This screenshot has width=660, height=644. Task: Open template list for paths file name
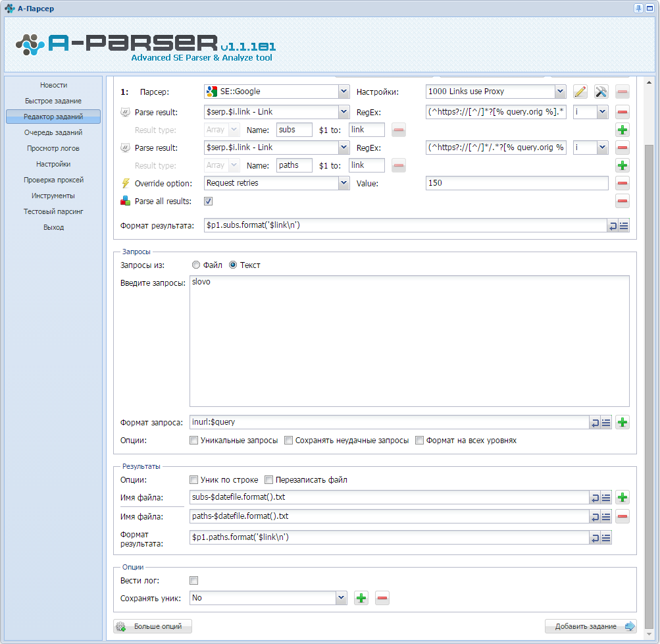(605, 517)
